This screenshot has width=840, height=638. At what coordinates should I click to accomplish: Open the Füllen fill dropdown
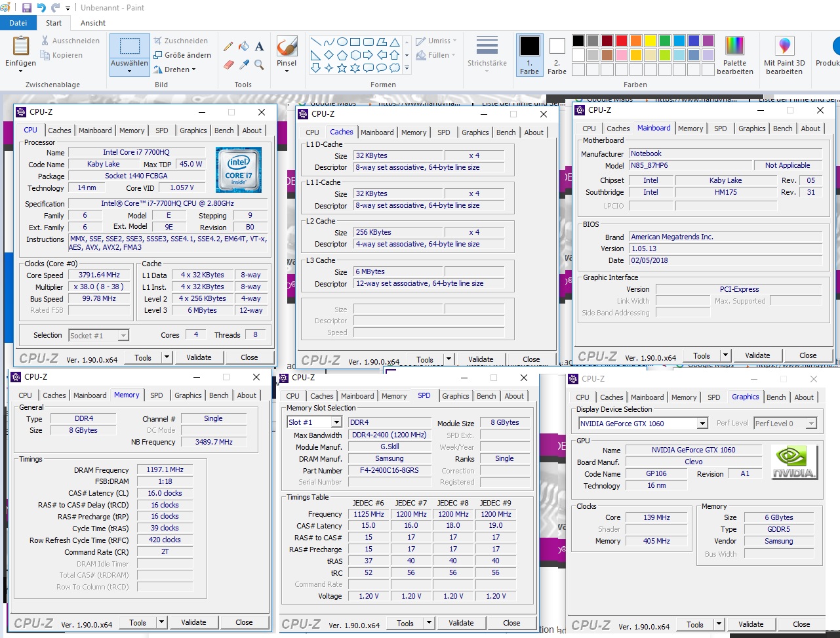(x=437, y=55)
